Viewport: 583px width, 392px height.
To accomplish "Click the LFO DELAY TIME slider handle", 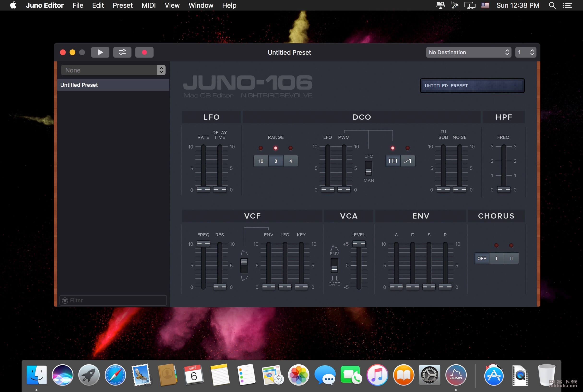I will coord(220,190).
